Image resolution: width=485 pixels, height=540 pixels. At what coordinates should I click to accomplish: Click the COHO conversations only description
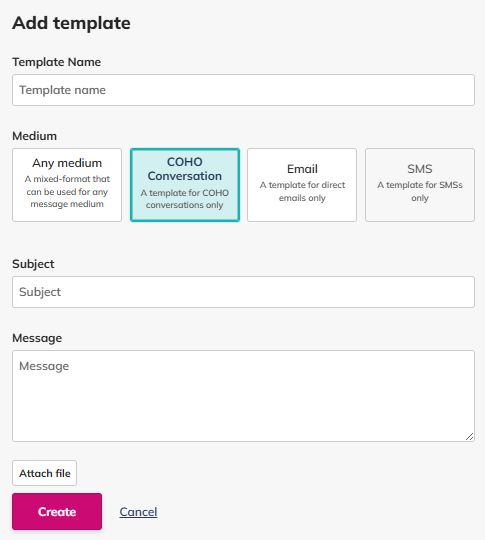185,199
